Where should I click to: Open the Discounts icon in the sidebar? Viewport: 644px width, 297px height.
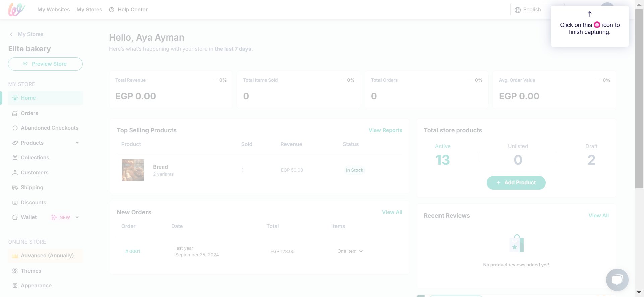(x=15, y=203)
